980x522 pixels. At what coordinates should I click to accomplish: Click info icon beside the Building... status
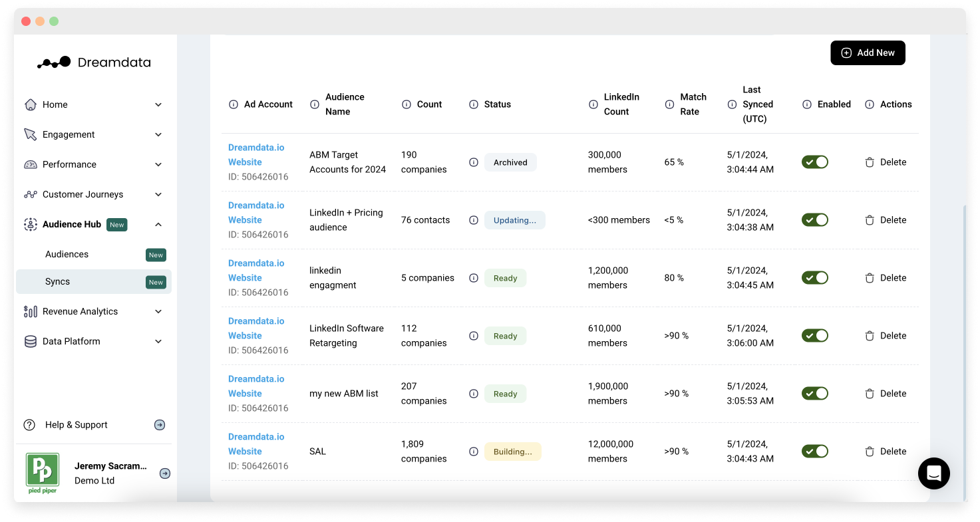474,452
